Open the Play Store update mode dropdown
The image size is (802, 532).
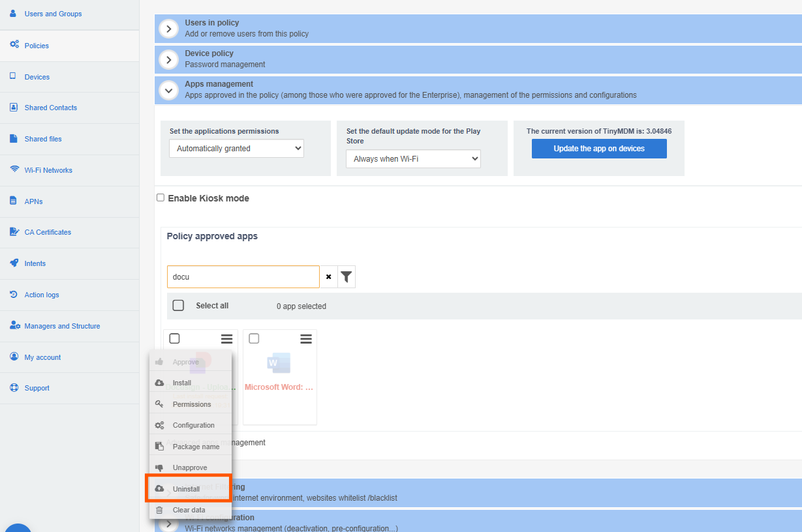point(413,158)
